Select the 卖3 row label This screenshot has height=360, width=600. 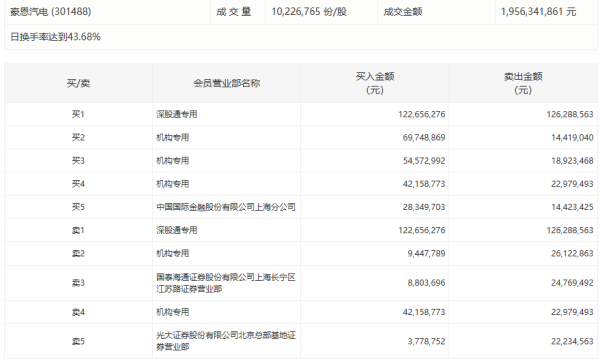tap(78, 283)
